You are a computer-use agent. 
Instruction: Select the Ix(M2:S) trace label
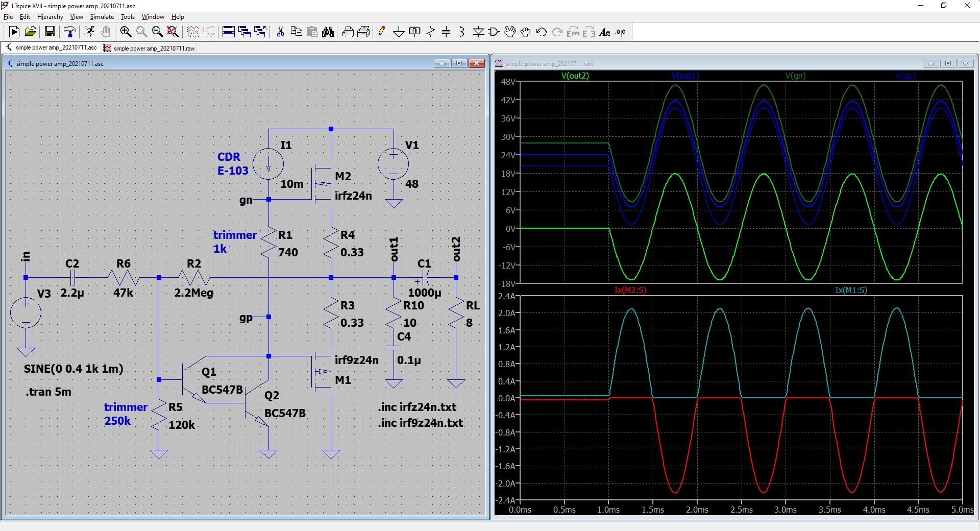(630, 290)
